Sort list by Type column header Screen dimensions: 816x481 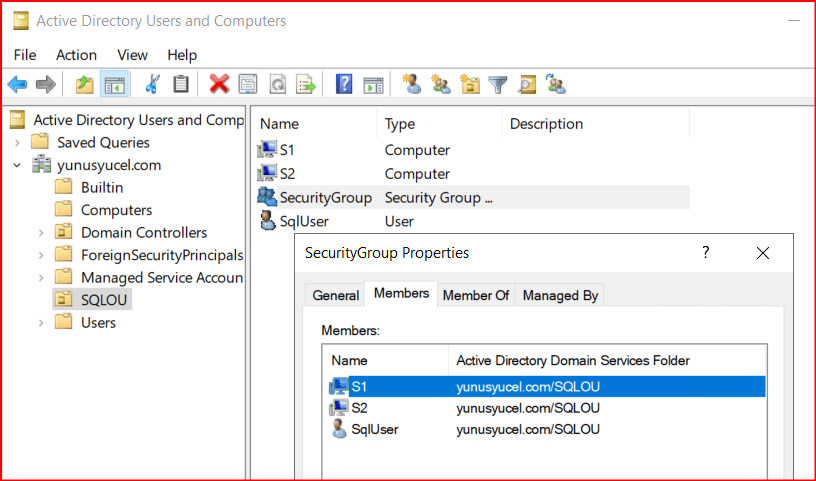click(x=400, y=124)
